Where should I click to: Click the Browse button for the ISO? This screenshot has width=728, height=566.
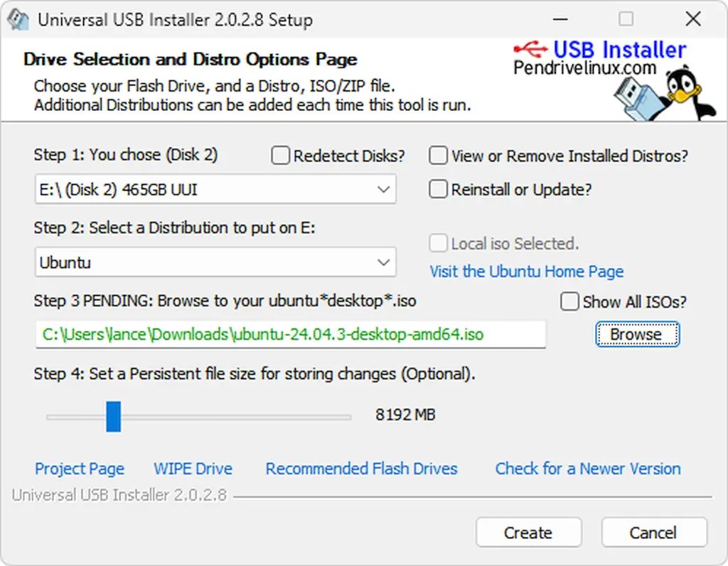click(x=636, y=334)
